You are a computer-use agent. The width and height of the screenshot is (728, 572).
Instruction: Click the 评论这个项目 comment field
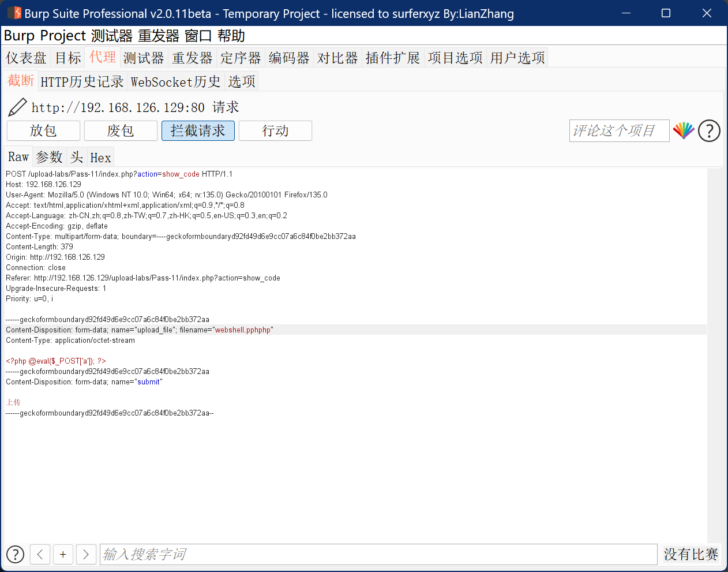(x=620, y=131)
